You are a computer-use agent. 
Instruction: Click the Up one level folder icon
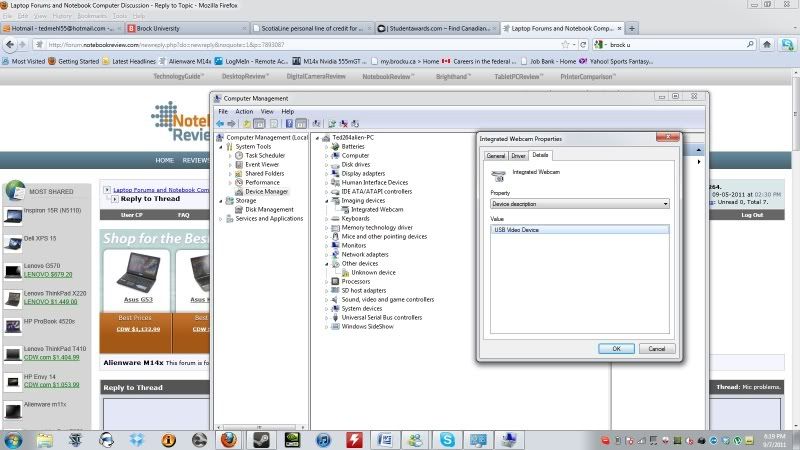pyautogui.click(x=246, y=123)
